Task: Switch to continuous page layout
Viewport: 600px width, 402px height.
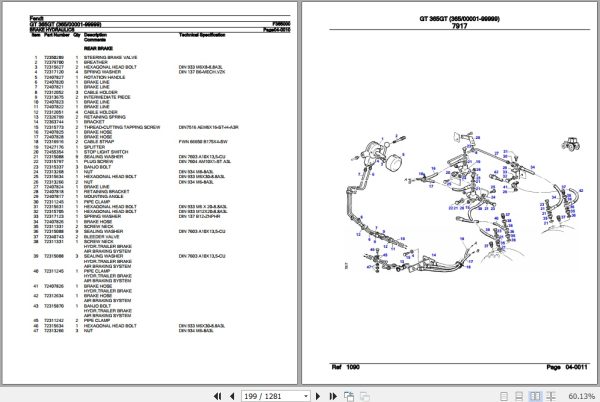Action: tap(519, 396)
